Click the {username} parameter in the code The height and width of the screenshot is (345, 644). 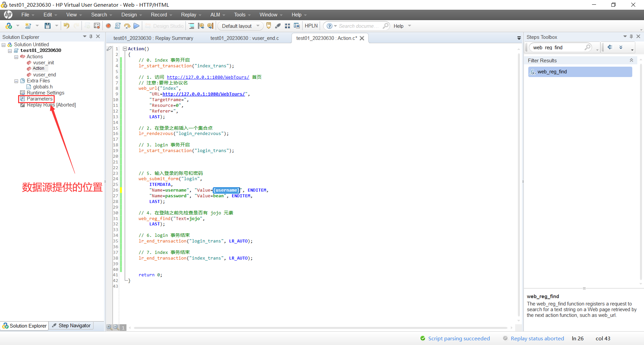(227, 190)
